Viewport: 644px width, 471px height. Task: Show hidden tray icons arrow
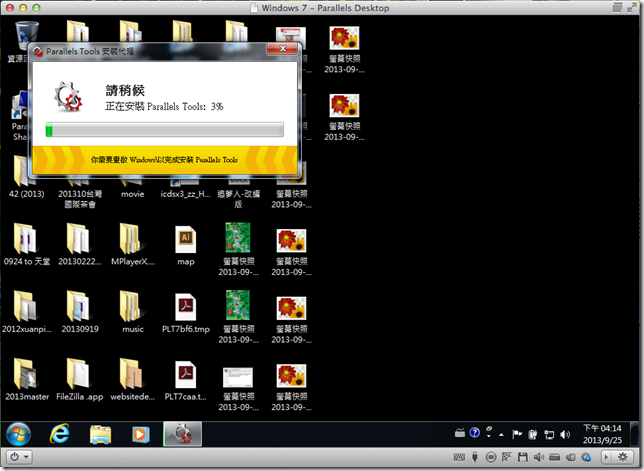click(x=501, y=434)
